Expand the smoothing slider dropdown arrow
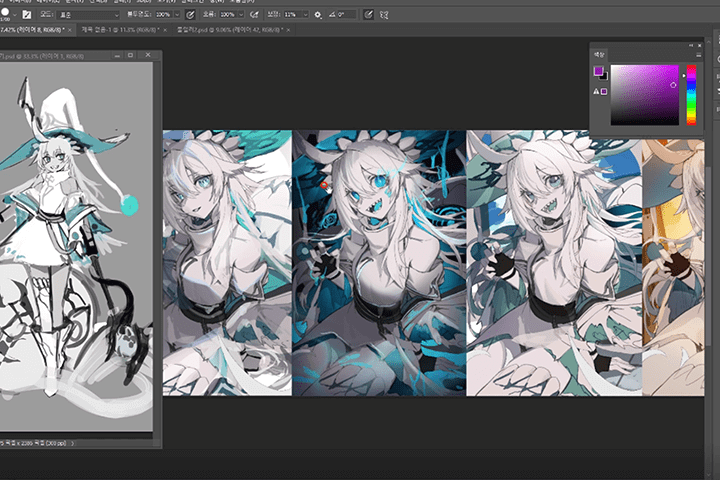 [305, 15]
